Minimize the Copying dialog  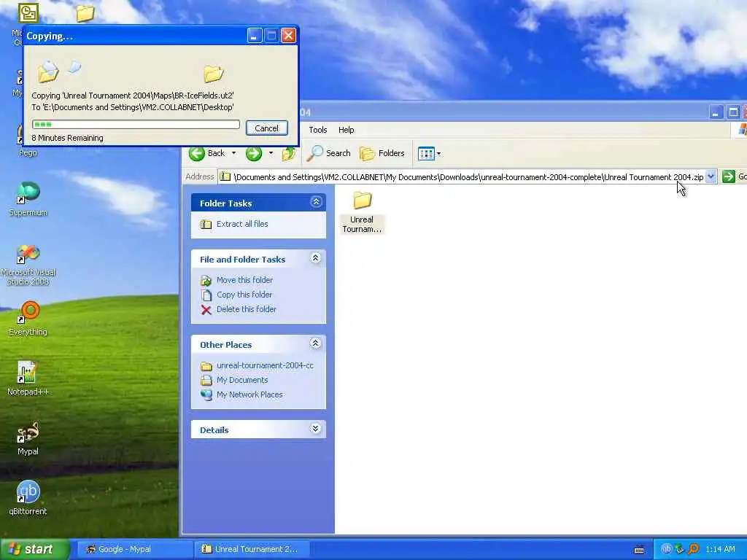tap(255, 35)
